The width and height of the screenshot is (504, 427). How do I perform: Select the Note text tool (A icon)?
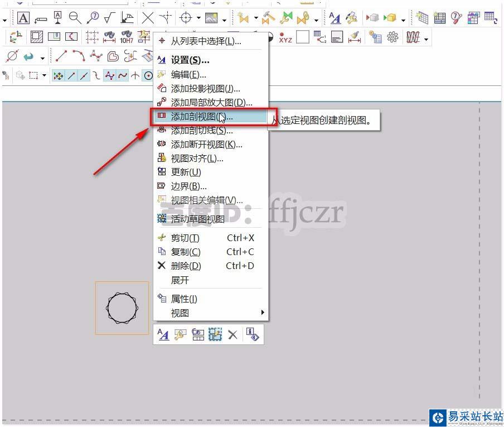(23, 18)
